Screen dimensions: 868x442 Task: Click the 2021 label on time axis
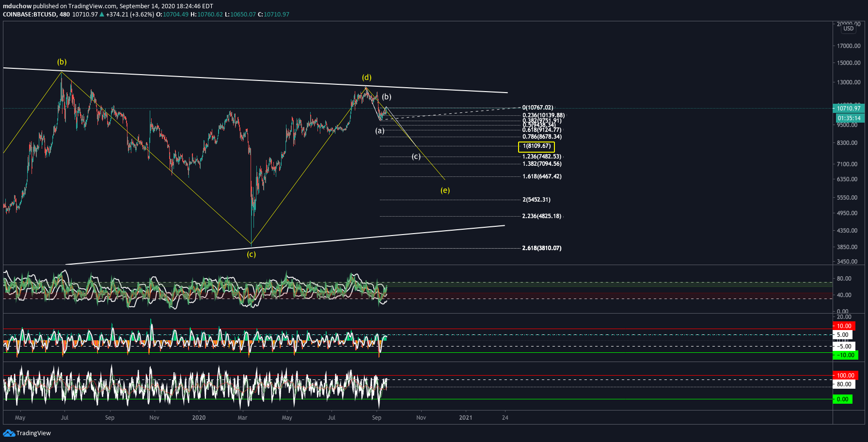click(465, 418)
